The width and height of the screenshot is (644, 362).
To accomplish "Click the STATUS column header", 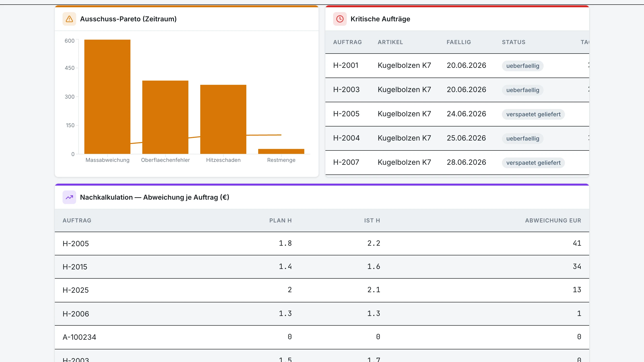I will (x=514, y=42).
